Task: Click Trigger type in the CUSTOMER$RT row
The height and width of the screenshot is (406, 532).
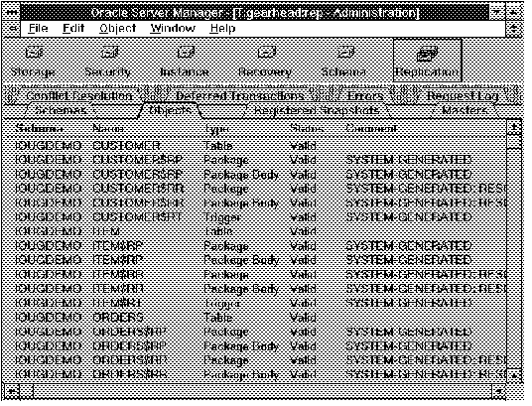Action: pyautogui.click(x=223, y=217)
